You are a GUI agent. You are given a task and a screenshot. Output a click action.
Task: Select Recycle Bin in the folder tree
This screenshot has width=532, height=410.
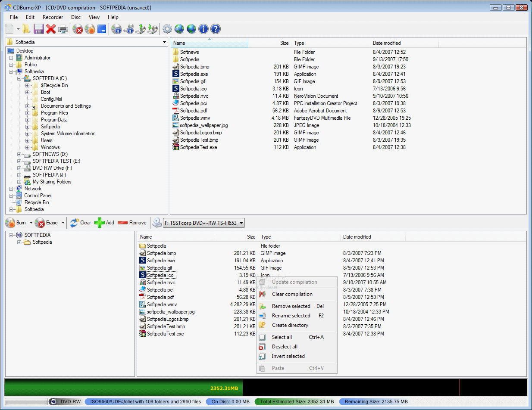[x=37, y=202]
